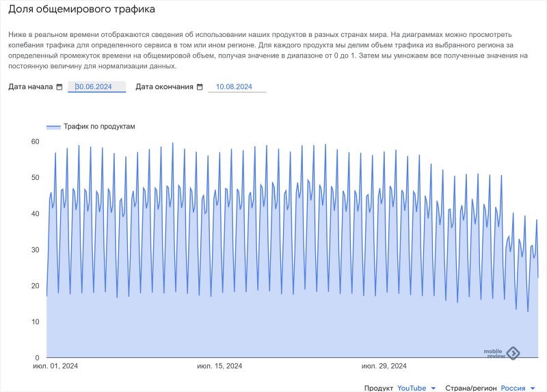Click the Страна/регион label text
The height and width of the screenshot is (392, 547).
[471, 388]
